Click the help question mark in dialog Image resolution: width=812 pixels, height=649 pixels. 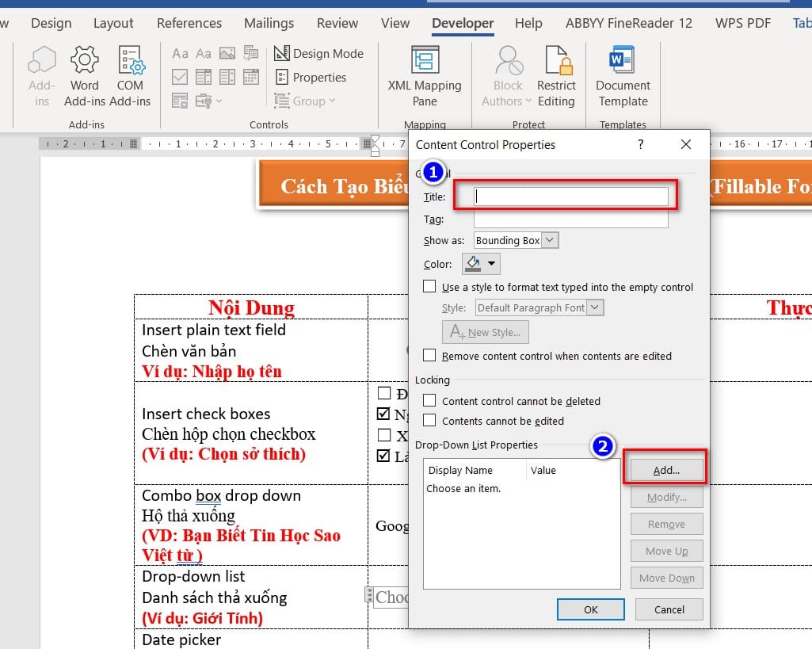641,144
